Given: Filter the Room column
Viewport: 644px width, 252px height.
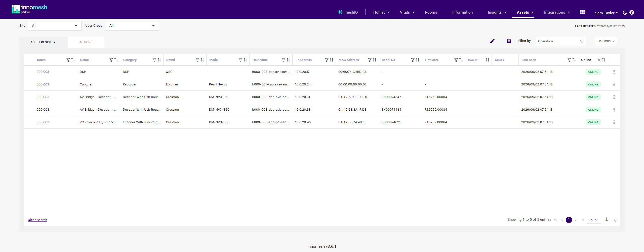Looking at the screenshot, I should click(68, 60).
